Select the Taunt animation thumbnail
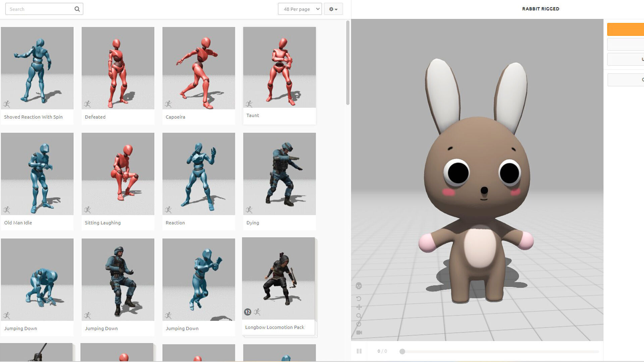This screenshot has height=362, width=644. (x=279, y=67)
